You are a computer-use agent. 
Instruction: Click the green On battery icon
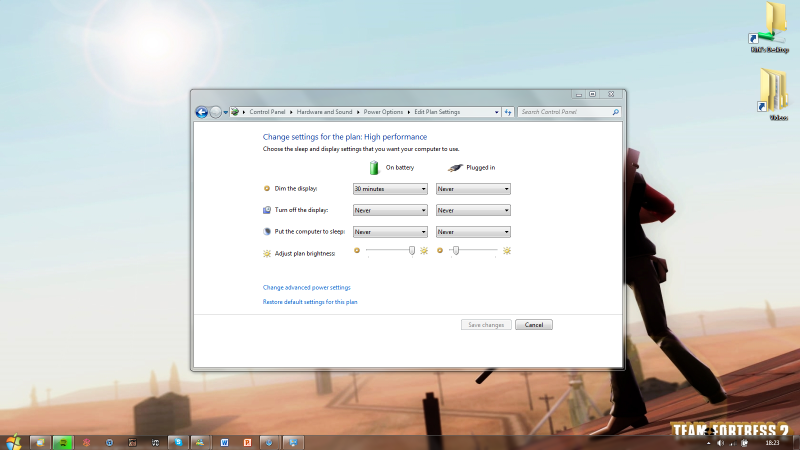pos(374,167)
